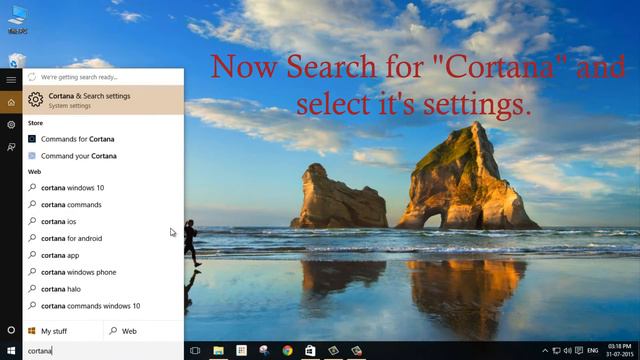The height and width of the screenshot is (360, 640).
Task: Select web suggestion cortana commands
Action: pos(103,204)
